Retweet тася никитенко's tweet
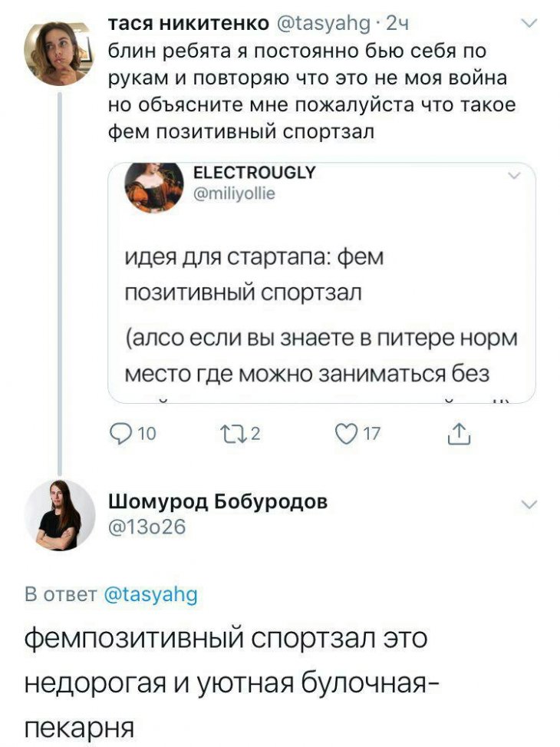This screenshot has width=560, height=747. pyautogui.click(x=242, y=435)
